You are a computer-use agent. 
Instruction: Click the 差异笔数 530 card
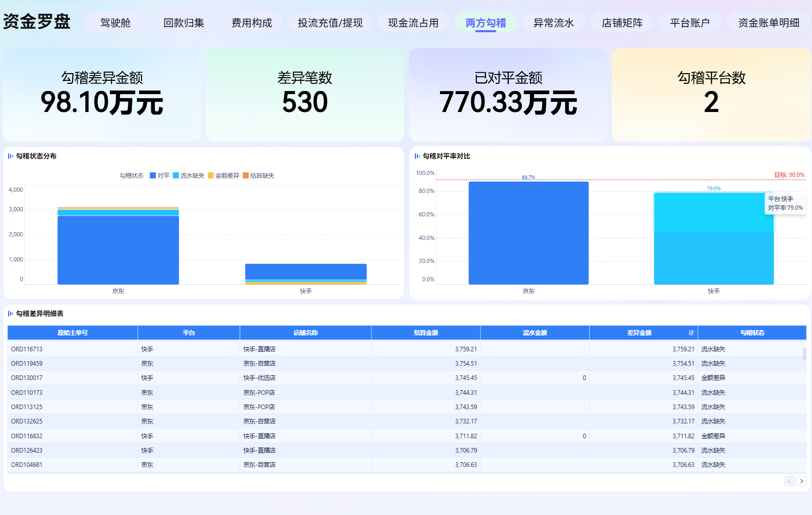pos(305,95)
